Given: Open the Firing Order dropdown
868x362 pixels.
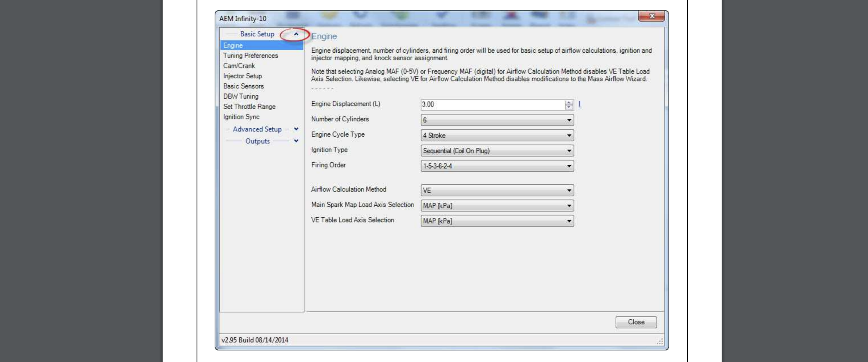Looking at the screenshot, I should pyautogui.click(x=497, y=166).
